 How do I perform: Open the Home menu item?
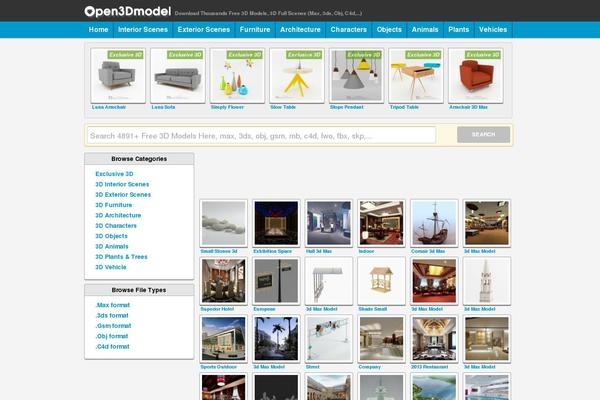click(x=98, y=29)
